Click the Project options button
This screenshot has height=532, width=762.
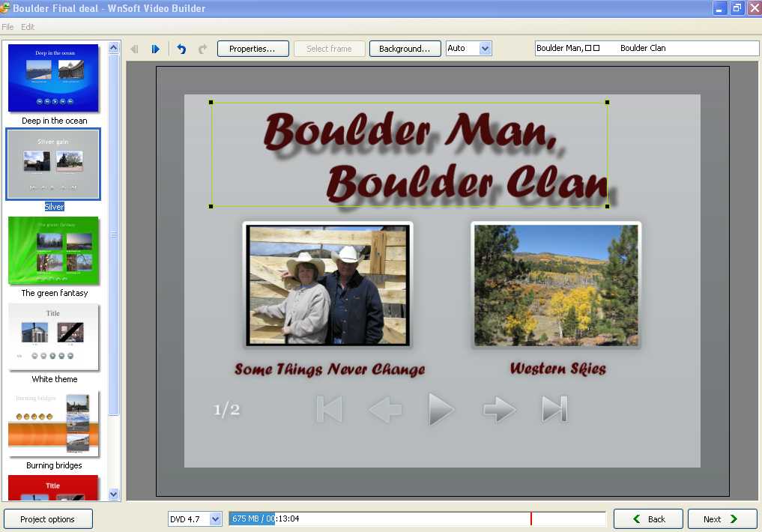click(48, 519)
